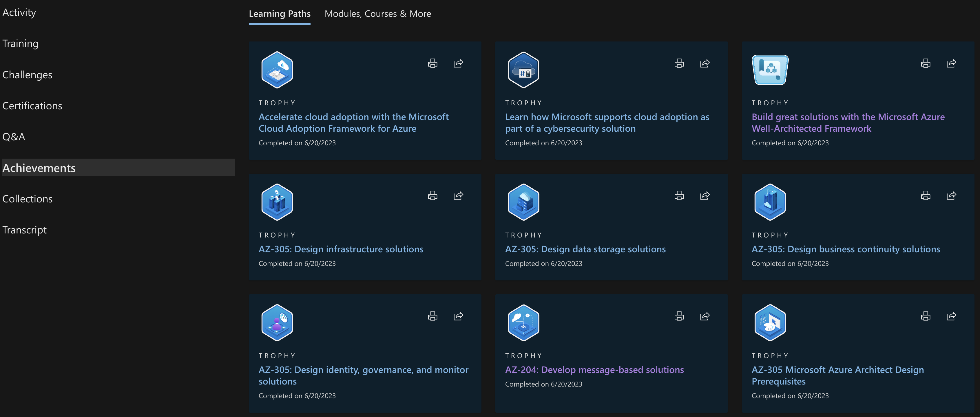
Task: Open Certifications in the sidebar
Action: [32, 106]
